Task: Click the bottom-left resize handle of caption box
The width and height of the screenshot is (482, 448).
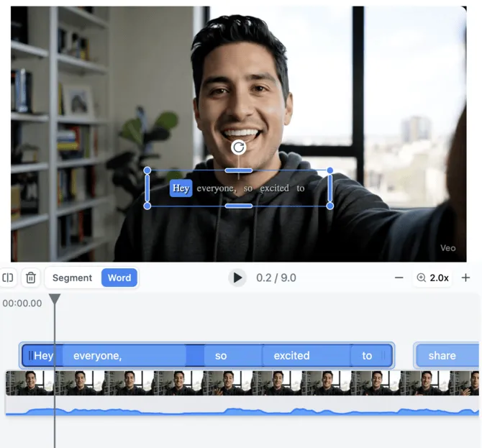Action: 147,206
